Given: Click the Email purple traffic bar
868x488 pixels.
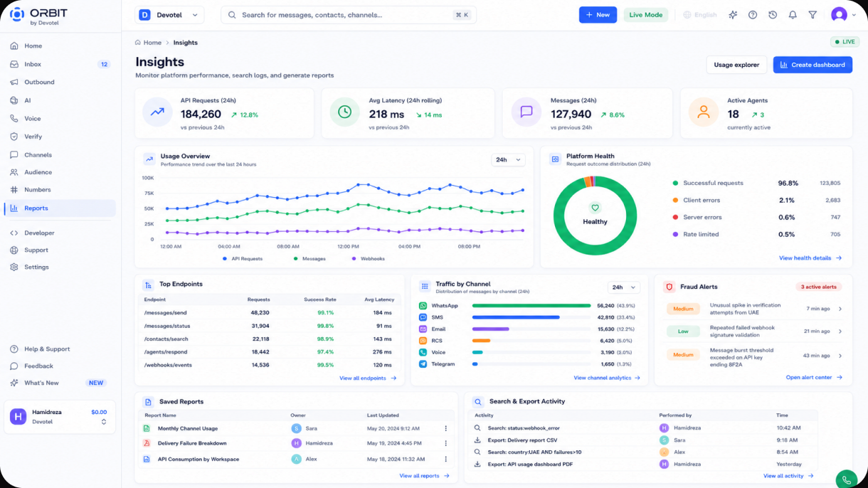Looking at the screenshot, I should pos(491,329).
